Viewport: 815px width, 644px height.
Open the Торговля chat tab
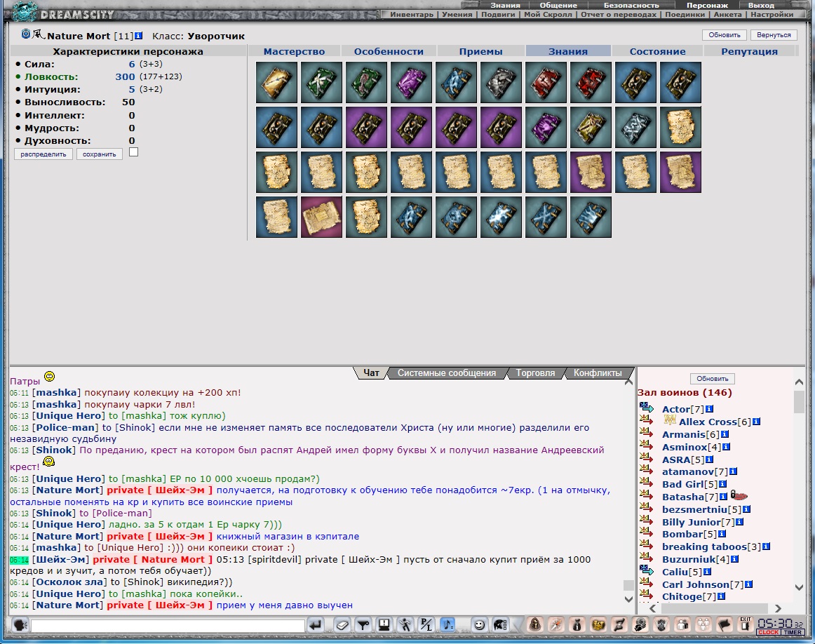(x=535, y=373)
